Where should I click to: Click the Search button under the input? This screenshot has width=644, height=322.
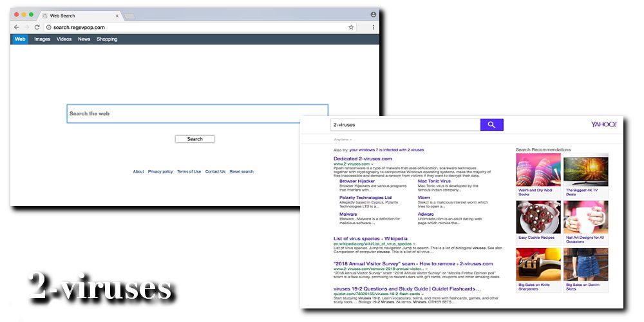(x=194, y=139)
